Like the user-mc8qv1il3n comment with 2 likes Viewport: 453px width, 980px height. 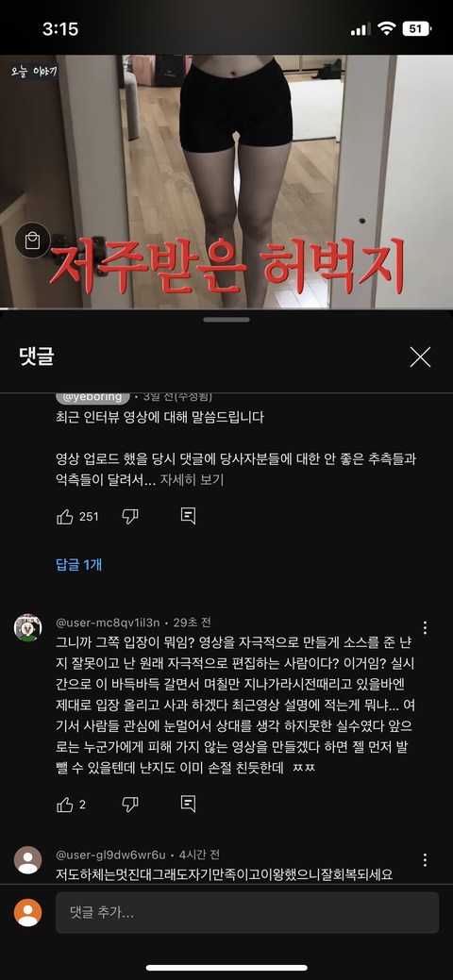(x=65, y=805)
